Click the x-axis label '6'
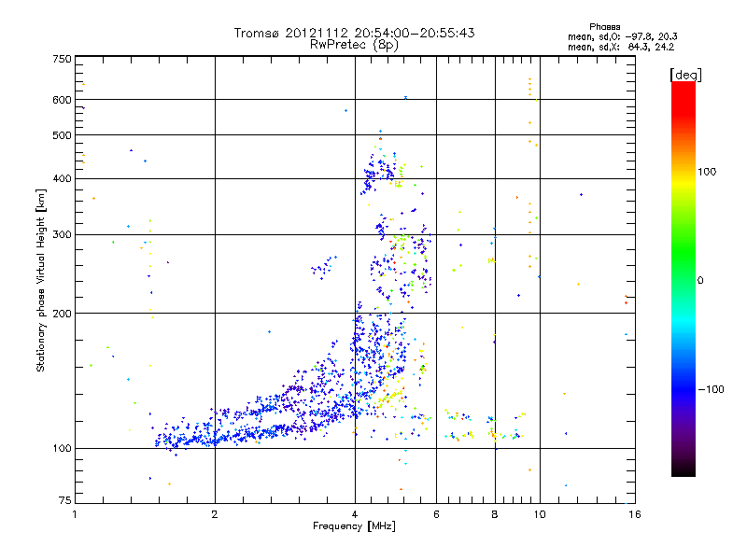 pos(436,514)
